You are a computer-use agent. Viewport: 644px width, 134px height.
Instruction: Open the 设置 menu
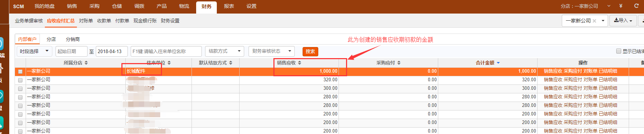(x=251, y=6)
